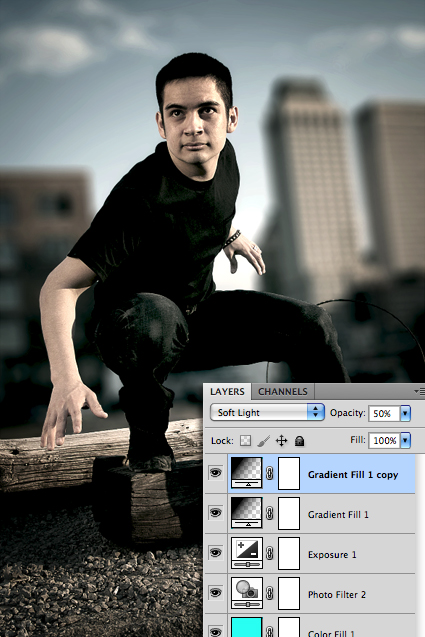The image size is (425, 637).
Task: Select the Layers tab
Action: coord(227,392)
